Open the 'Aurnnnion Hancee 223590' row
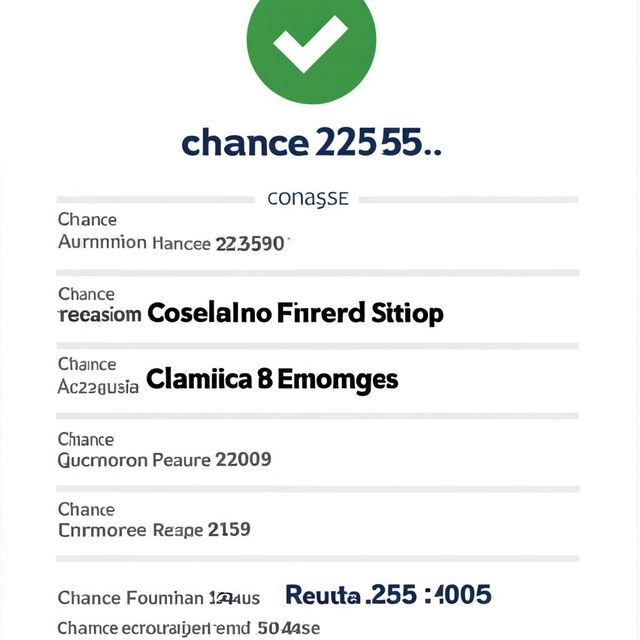The height and width of the screenshot is (640, 640). (174, 243)
